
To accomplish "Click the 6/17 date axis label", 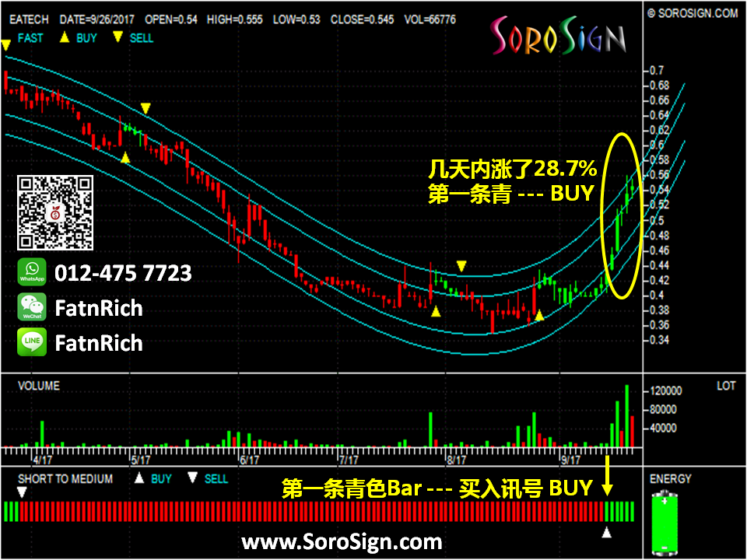I will (x=250, y=460).
